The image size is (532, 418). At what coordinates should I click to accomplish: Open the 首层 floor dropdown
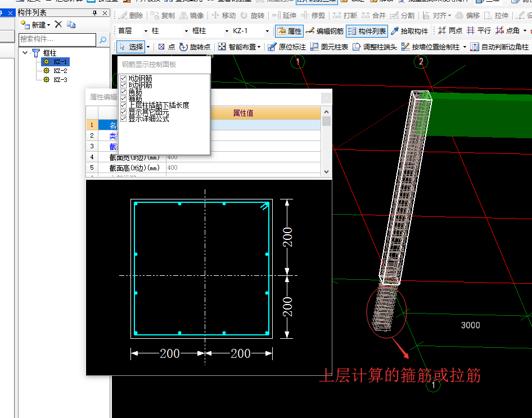[x=146, y=31]
